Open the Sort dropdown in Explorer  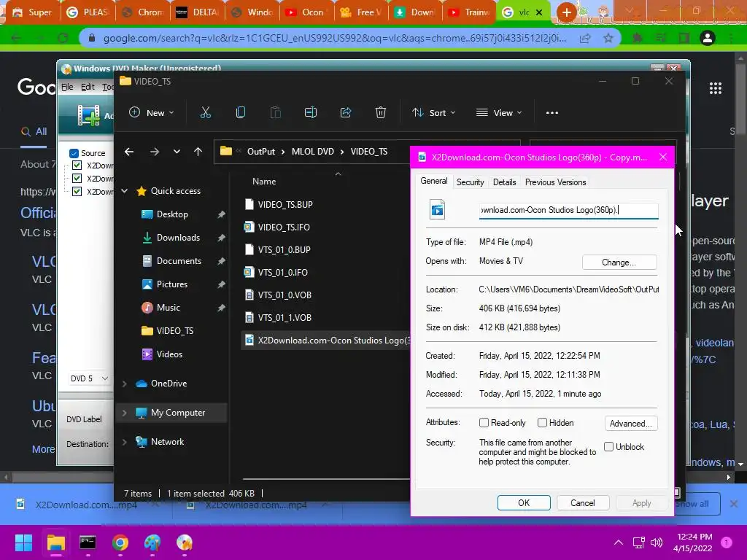[434, 113]
